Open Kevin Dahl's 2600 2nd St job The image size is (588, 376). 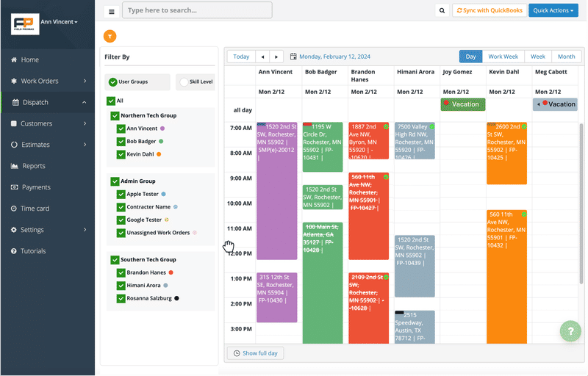pyautogui.click(x=506, y=153)
